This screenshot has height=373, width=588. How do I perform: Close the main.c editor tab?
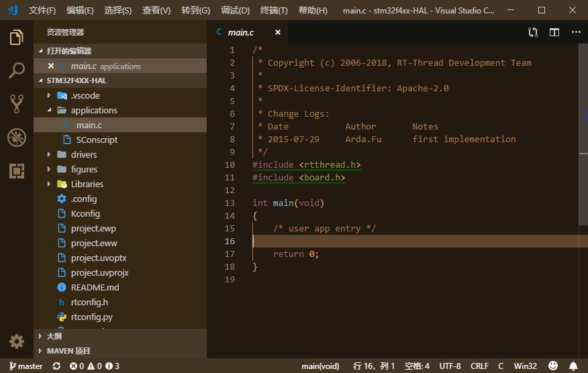click(x=277, y=32)
